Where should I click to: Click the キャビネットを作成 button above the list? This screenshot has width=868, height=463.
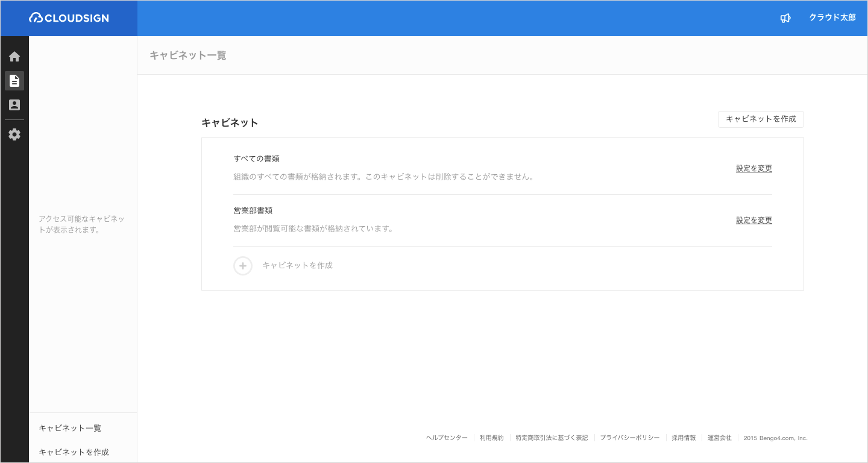pyautogui.click(x=761, y=119)
